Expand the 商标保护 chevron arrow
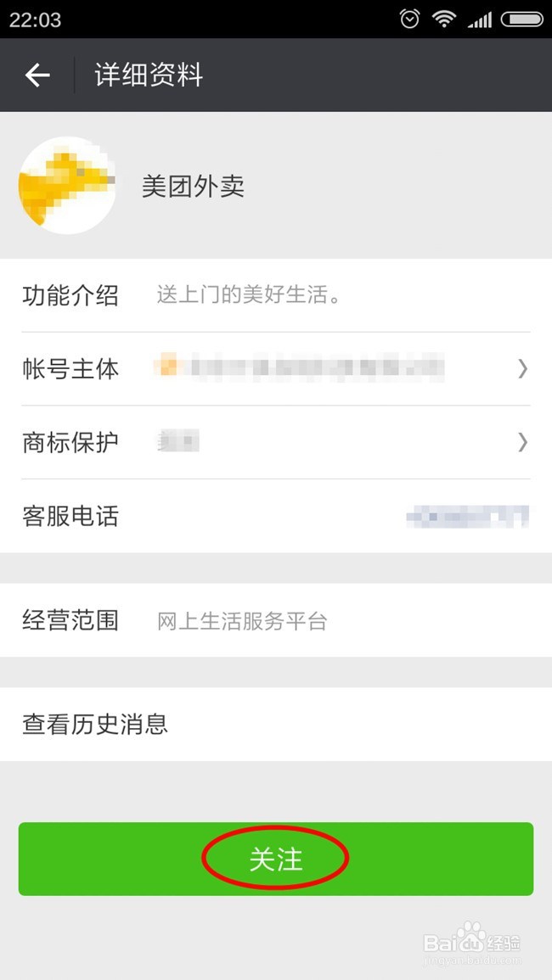 (522, 443)
